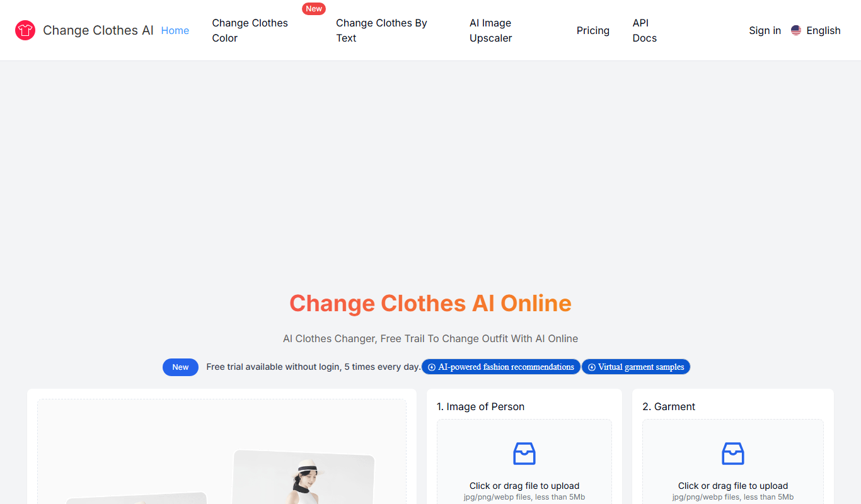Click the blue New badge near free trial text
The height and width of the screenshot is (504, 861).
tap(180, 367)
